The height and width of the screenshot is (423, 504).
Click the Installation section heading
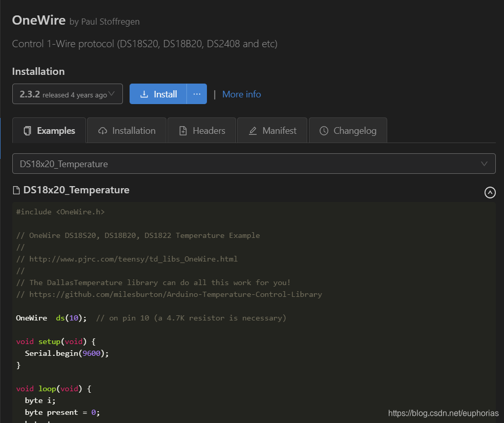click(x=38, y=71)
